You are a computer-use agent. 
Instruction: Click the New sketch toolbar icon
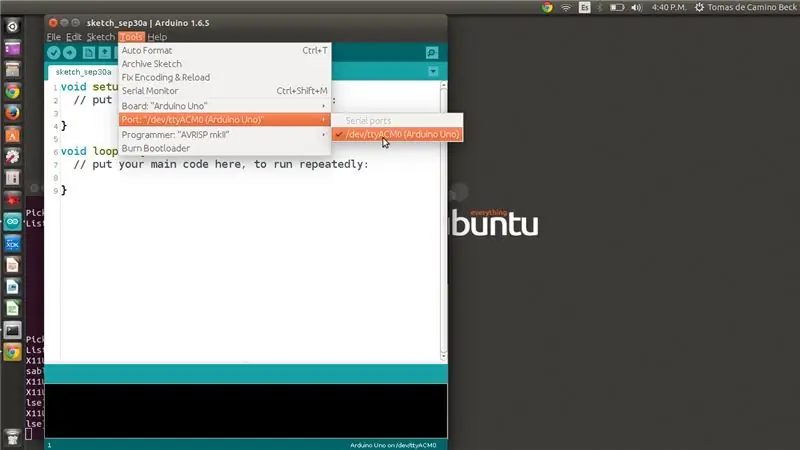tap(89, 53)
